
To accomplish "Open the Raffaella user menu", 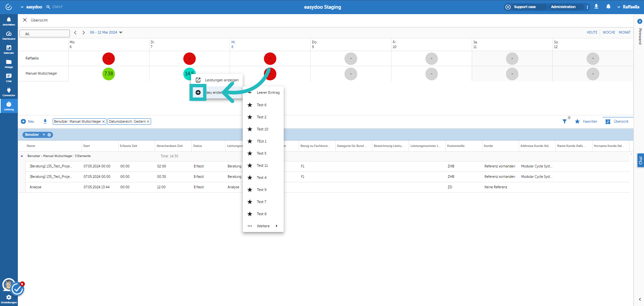I will [628, 7].
